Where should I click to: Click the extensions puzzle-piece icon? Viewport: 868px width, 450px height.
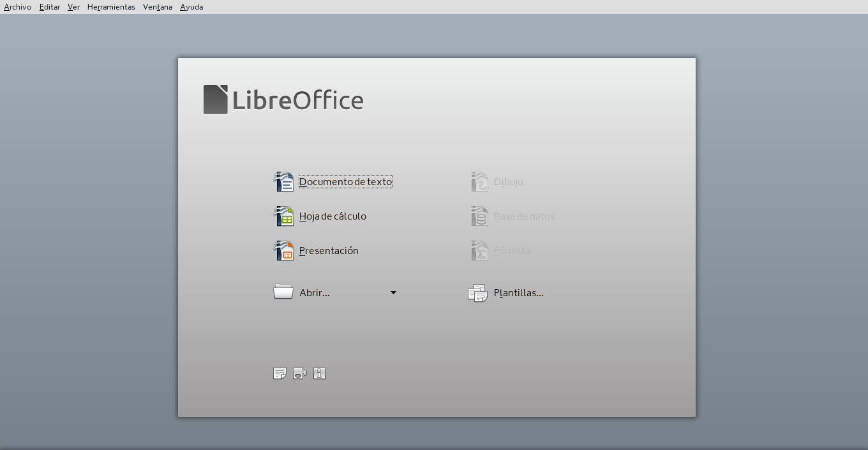(x=300, y=373)
